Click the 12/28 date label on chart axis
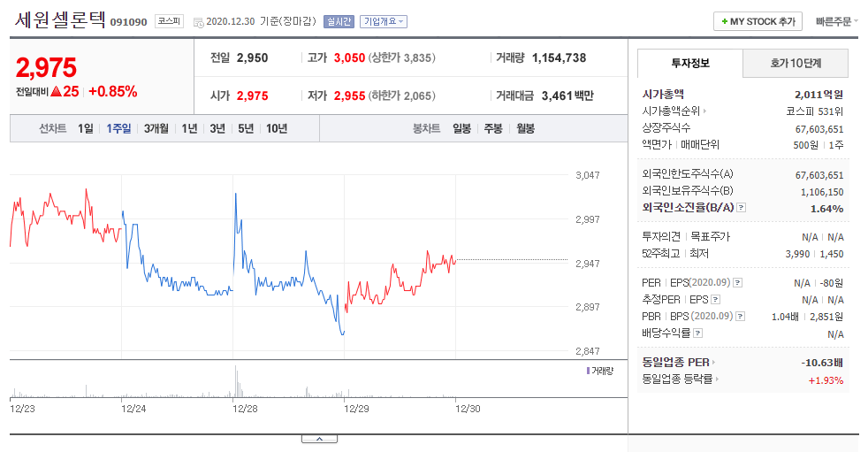The image size is (868, 452). pos(245,409)
